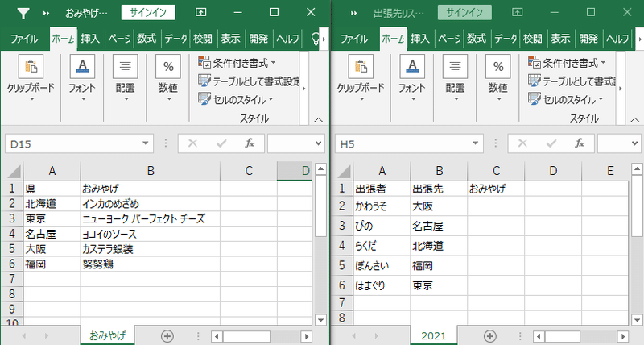Open 表示 tab in the 出張先リスト window
Screen dimensions: 644x345
560,39
